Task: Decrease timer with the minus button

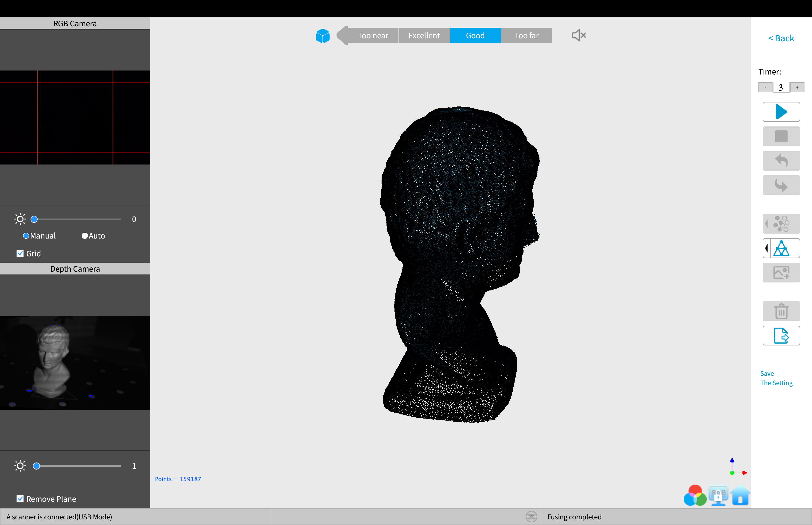Action: [x=765, y=87]
